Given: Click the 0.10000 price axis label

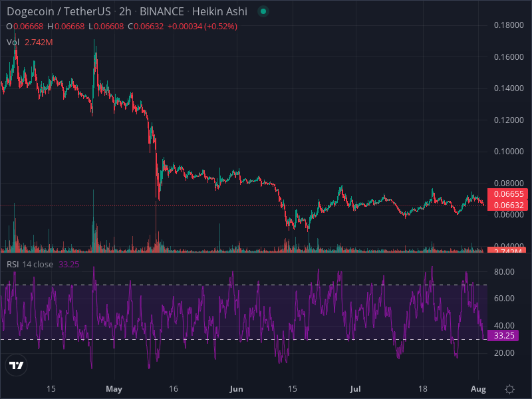Looking at the screenshot, I should click(509, 152).
